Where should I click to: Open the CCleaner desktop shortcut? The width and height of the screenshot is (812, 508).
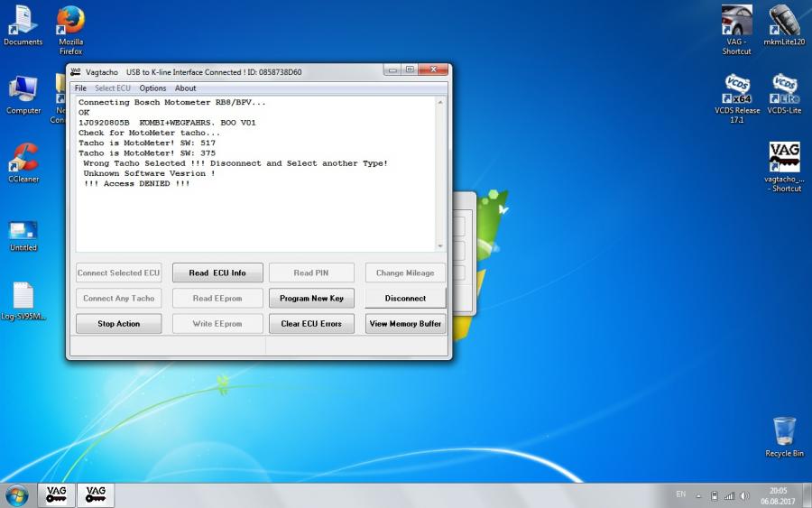pyautogui.click(x=23, y=159)
